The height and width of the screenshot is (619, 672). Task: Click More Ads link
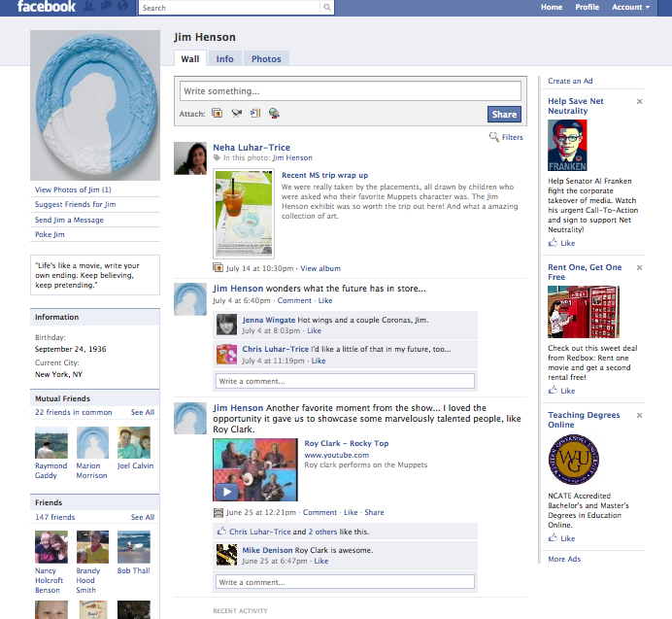pyautogui.click(x=564, y=559)
